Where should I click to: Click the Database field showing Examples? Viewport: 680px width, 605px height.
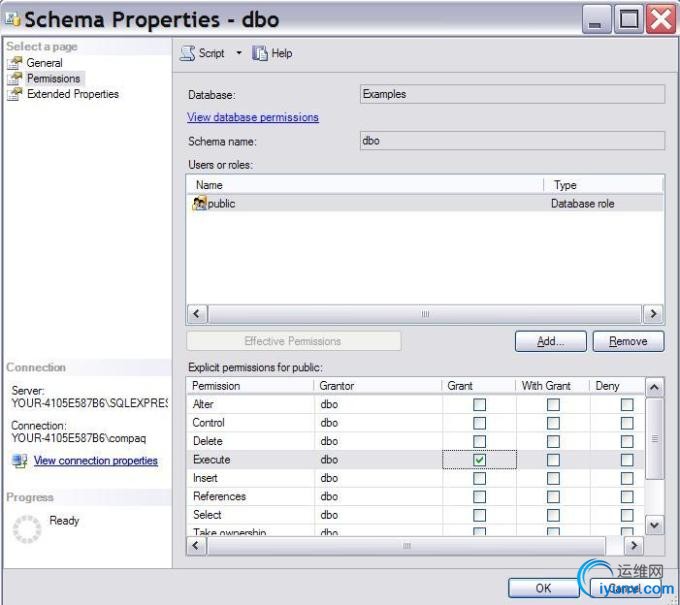tap(512, 94)
